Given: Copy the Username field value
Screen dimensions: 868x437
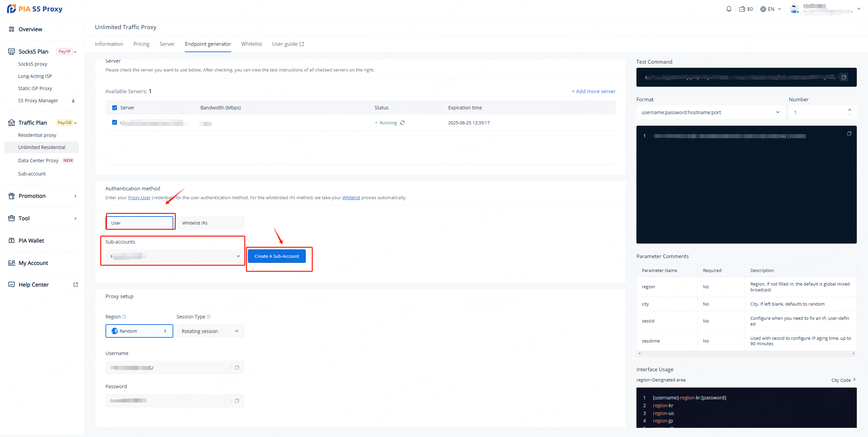Looking at the screenshot, I should pos(237,368).
